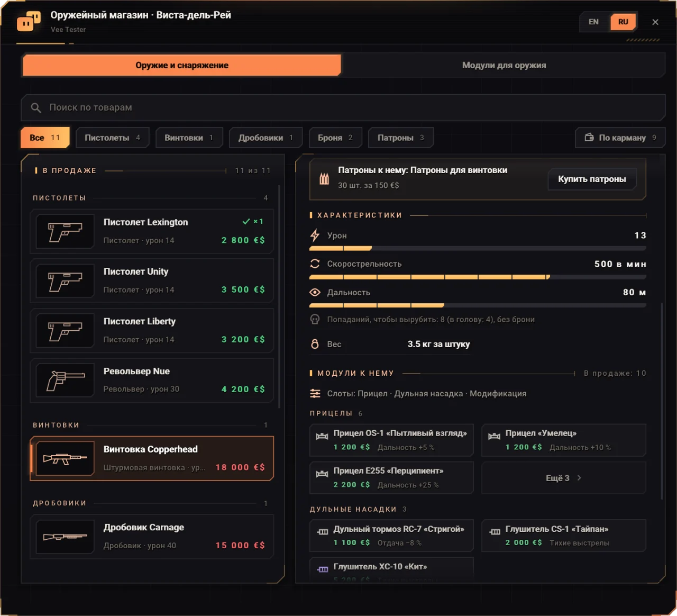
Task: Click the weight icon
Action: (x=315, y=344)
